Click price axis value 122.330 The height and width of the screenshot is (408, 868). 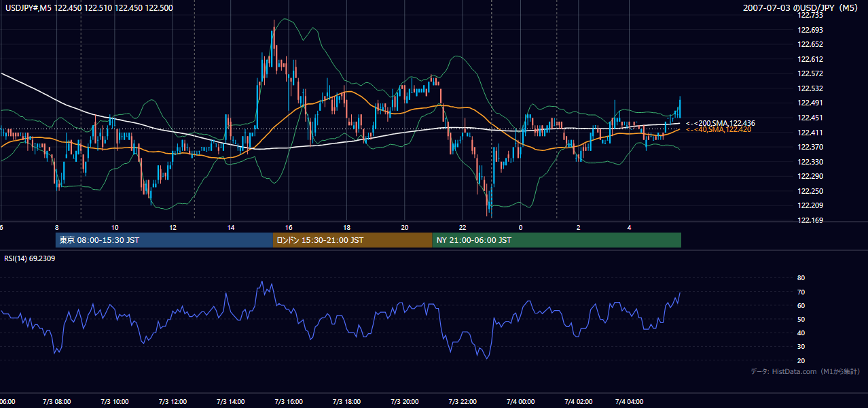point(811,162)
